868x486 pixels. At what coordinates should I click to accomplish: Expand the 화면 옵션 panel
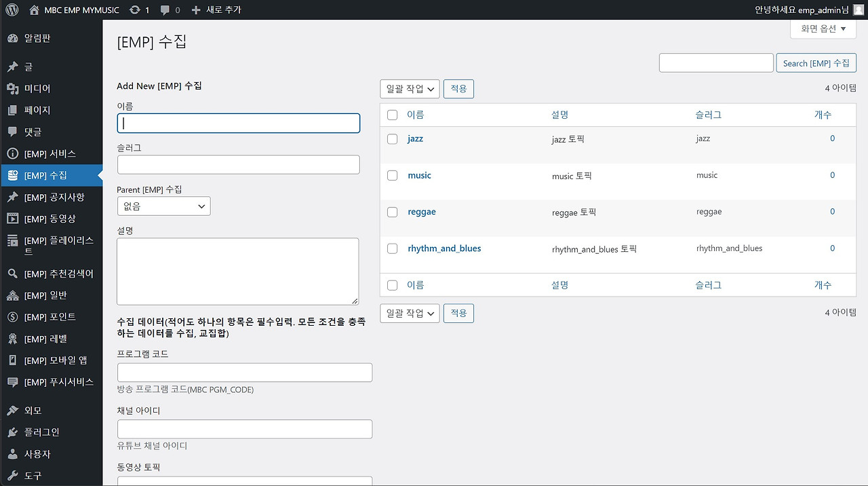(x=823, y=29)
